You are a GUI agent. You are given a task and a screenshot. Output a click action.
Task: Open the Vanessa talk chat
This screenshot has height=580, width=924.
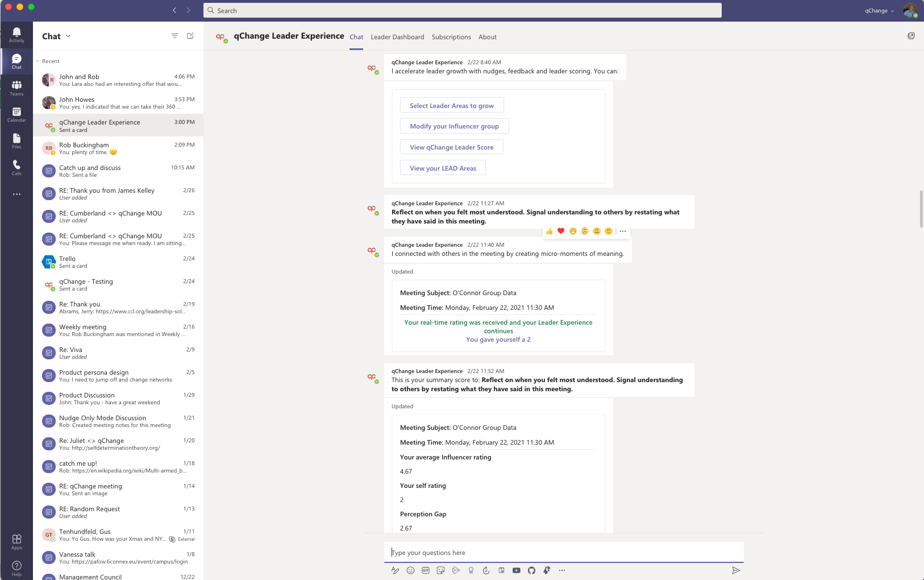(118, 557)
